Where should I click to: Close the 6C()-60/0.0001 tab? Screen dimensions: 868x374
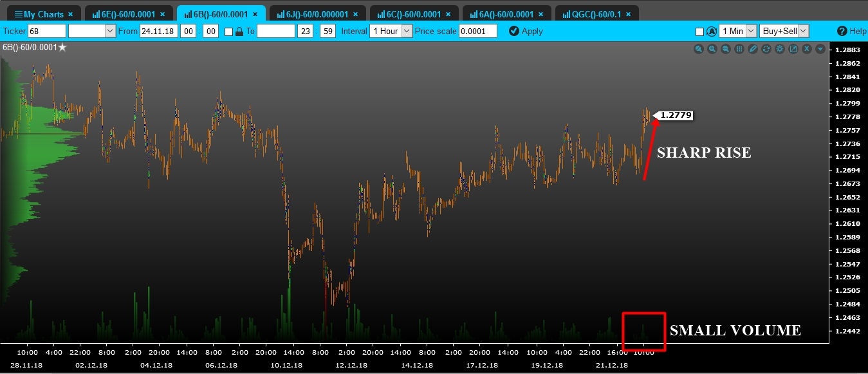448,14
